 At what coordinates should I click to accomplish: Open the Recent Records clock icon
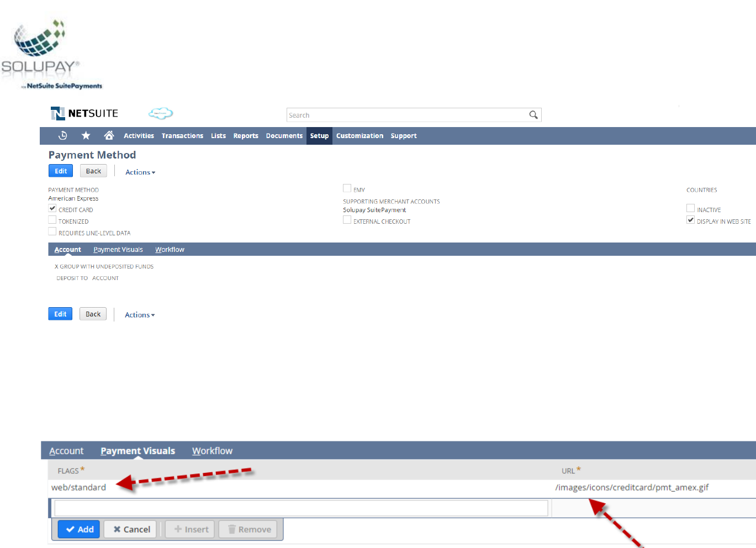pos(63,135)
